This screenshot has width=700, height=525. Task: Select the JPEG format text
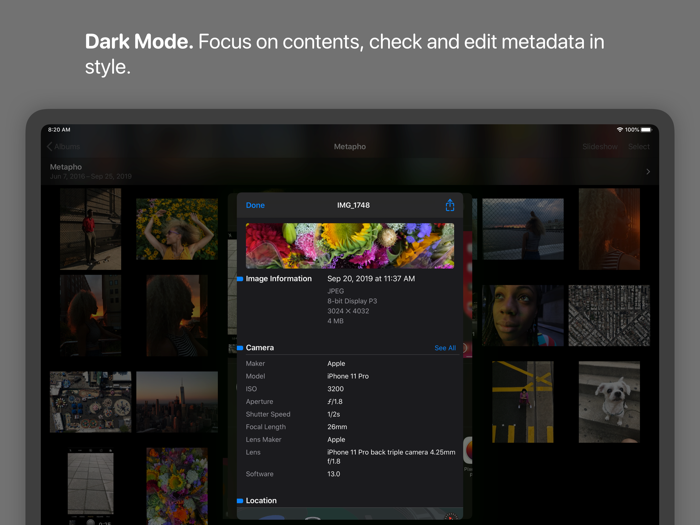tap(336, 291)
